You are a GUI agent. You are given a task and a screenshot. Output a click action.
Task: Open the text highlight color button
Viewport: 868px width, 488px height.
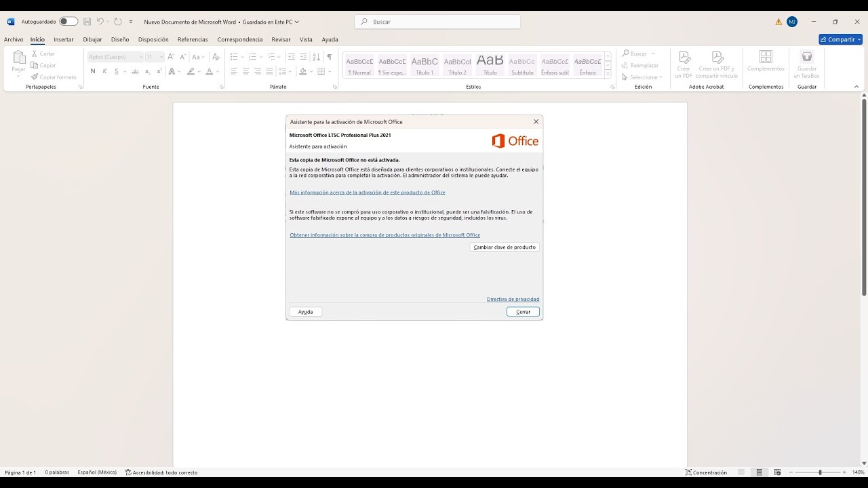pyautogui.click(x=191, y=71)
